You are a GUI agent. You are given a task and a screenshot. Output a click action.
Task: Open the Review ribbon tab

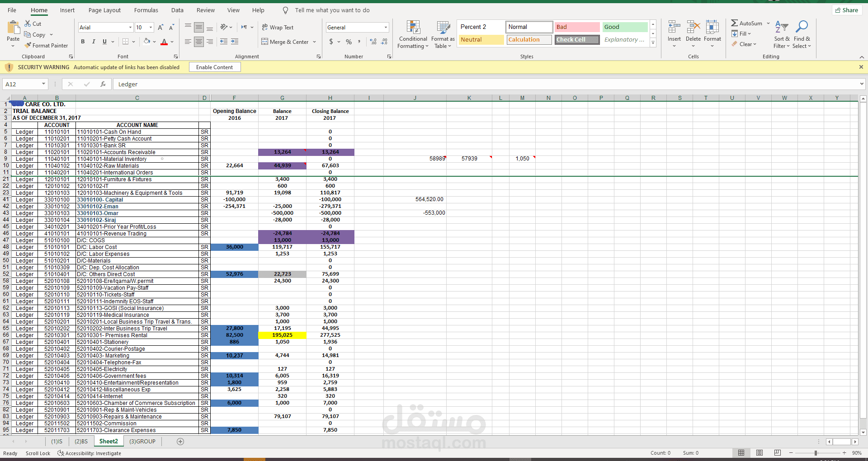206,10
